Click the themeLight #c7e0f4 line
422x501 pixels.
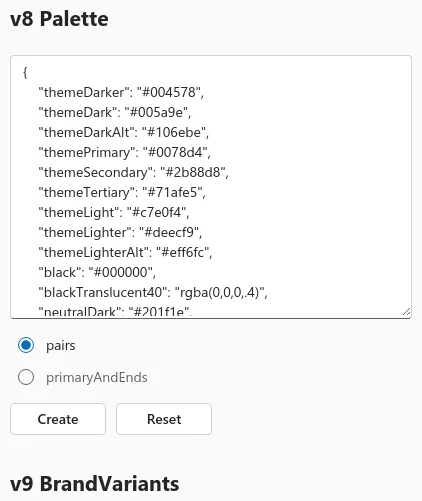114,212
